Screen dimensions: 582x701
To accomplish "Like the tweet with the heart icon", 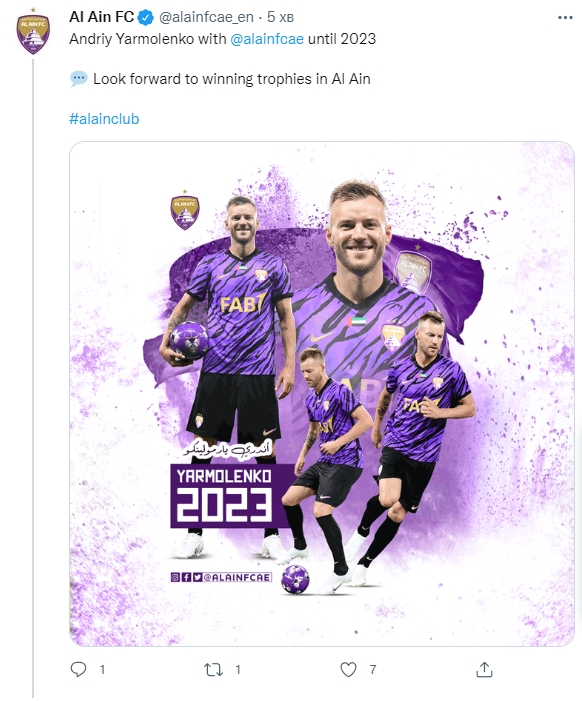I will [x=349, y=669].
